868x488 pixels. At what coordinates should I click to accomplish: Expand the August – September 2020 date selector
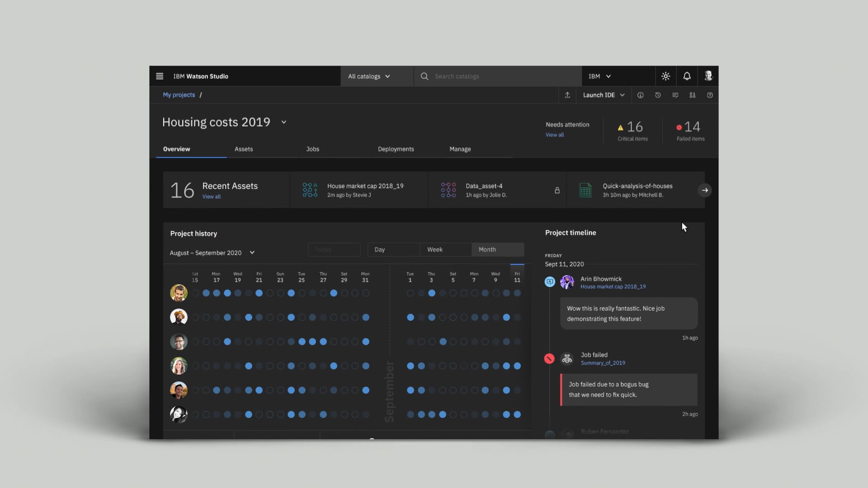coord(252,253)
